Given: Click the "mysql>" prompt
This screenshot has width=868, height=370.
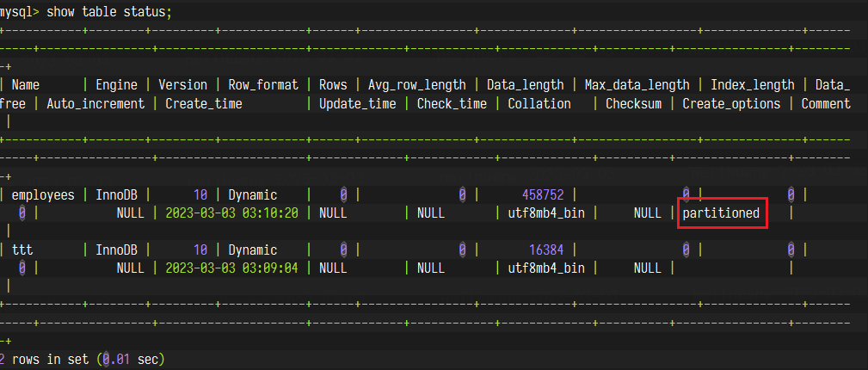Looking at the screenshot, I should pyautogui.click(x=20, y=12).
